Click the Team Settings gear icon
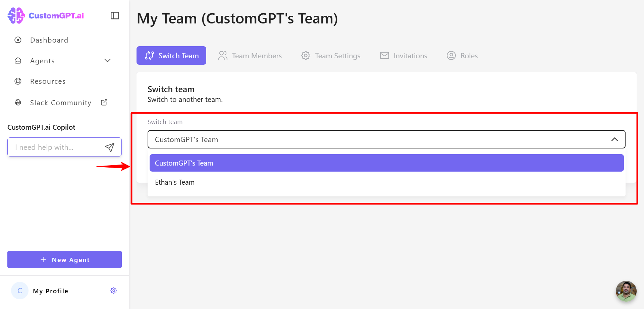This screenshot has width=644, height=309. [x=306, y=56]
